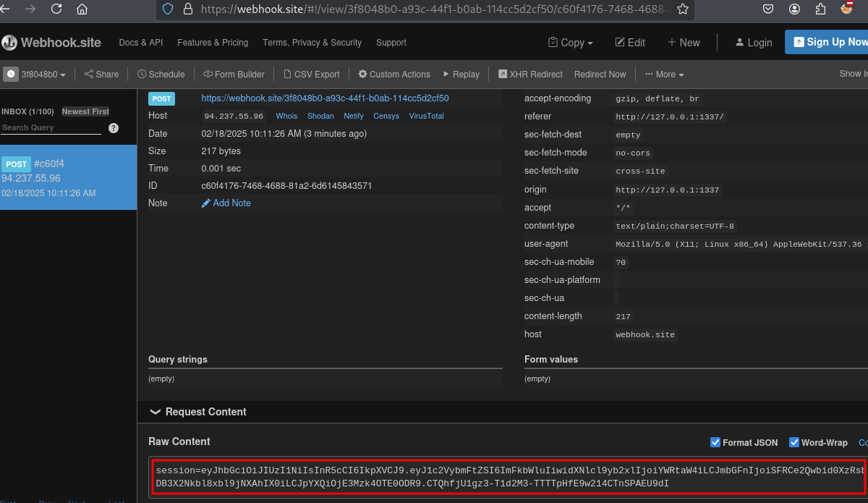868x503 pixels.
Task: Select the POST #c60f4 request in inbox
Action: point(68,177)
